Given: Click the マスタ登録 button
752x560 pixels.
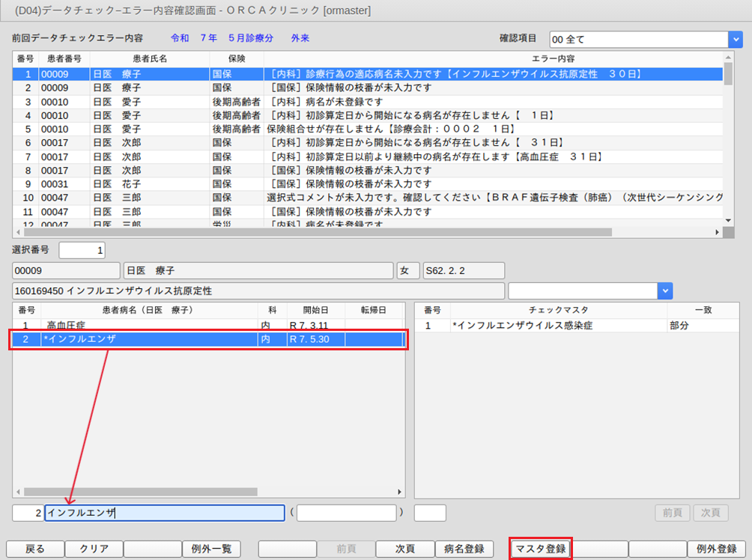Looking at the screenshot, I should (540, 549).
